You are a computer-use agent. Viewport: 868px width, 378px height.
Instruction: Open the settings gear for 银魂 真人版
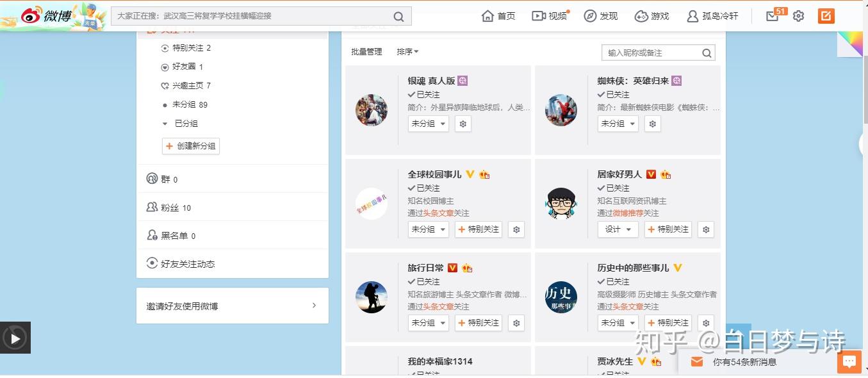pos(463,124)
